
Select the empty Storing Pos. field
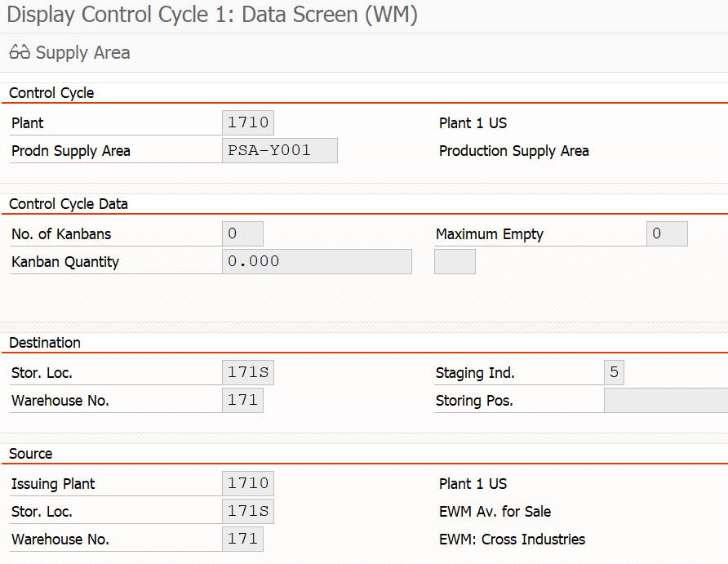point(666,400)
